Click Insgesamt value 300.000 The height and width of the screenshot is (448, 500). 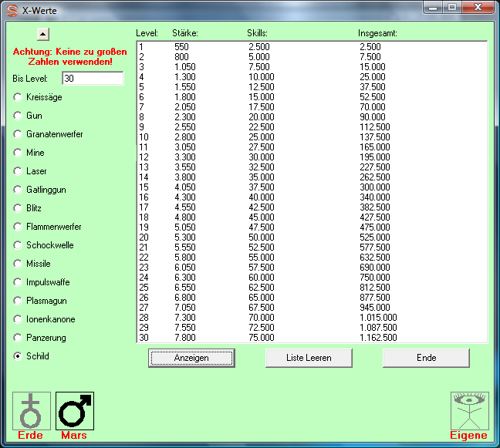coord(375,187)
